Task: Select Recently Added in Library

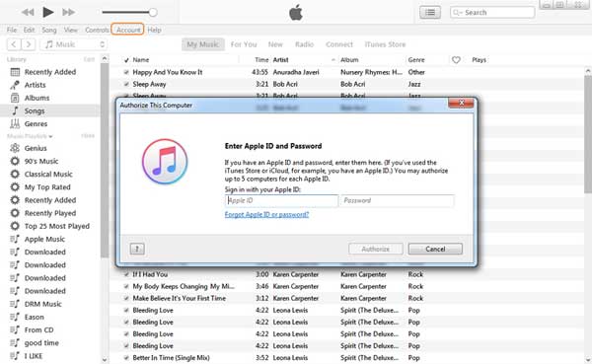Action: 50,72
